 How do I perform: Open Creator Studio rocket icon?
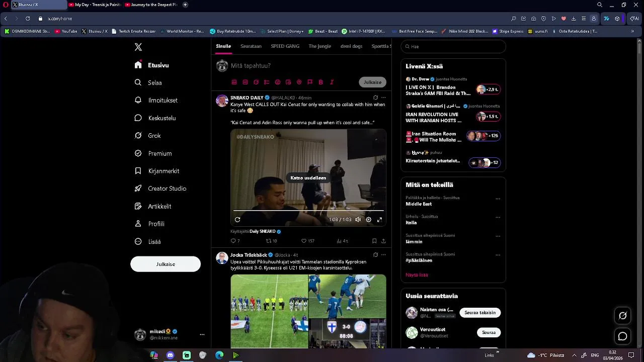pyautogui.click(x=138, y=189)
